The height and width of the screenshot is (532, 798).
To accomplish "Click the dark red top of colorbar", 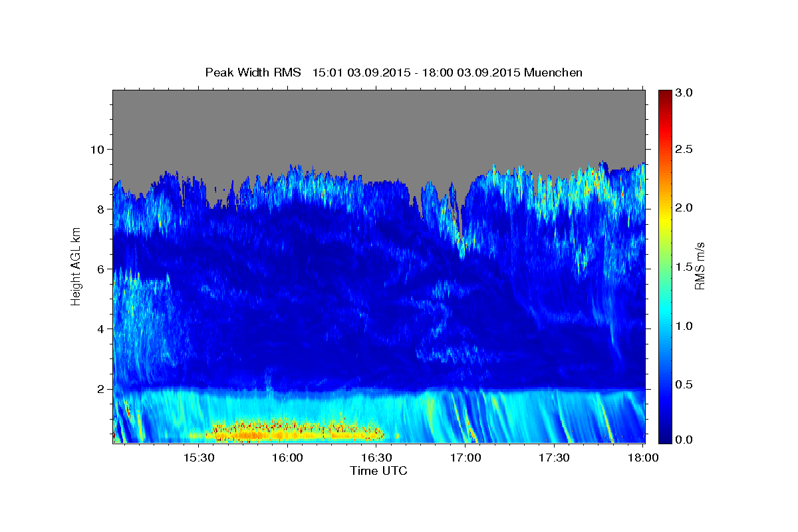I will pos(664,94).
